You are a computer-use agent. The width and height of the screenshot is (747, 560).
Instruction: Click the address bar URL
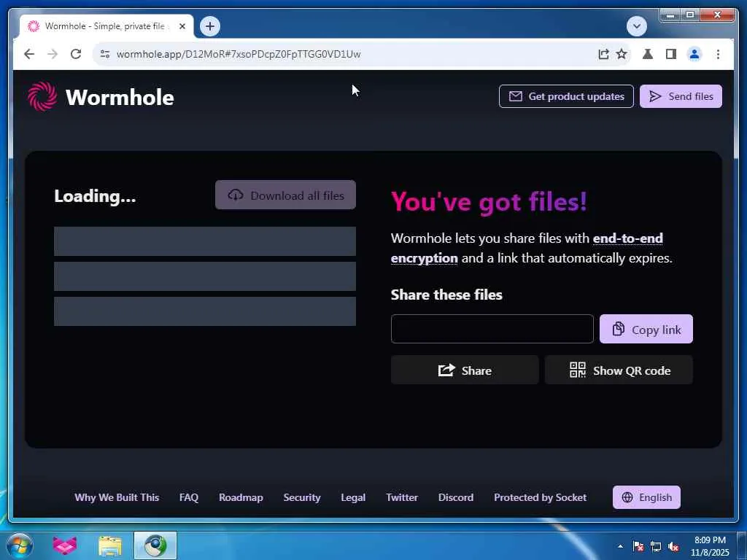(x=239, y=54)
